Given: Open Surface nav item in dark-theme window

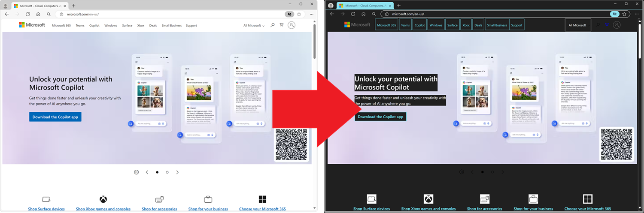Looking at the screenshot, I should click(453, 25).
